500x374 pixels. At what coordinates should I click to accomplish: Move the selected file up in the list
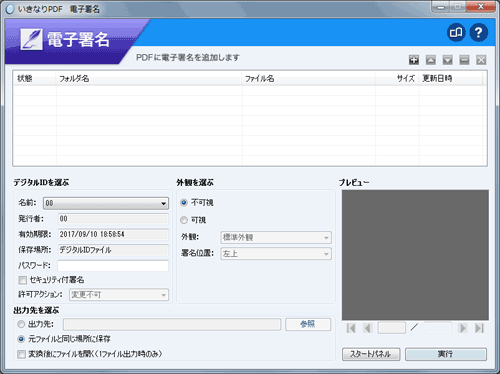(431, 60)
